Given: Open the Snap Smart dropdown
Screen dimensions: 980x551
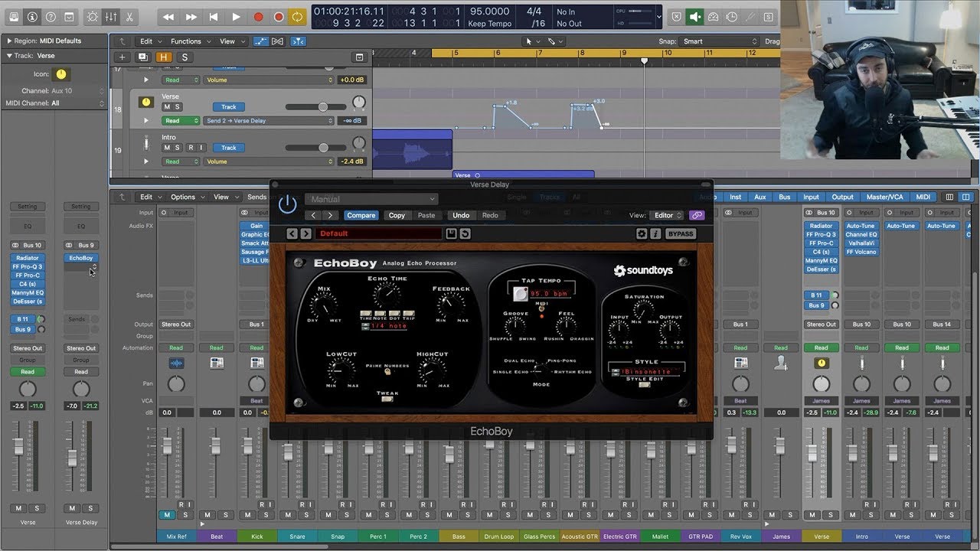Looking at the screenshot, I should pos(719,41).
